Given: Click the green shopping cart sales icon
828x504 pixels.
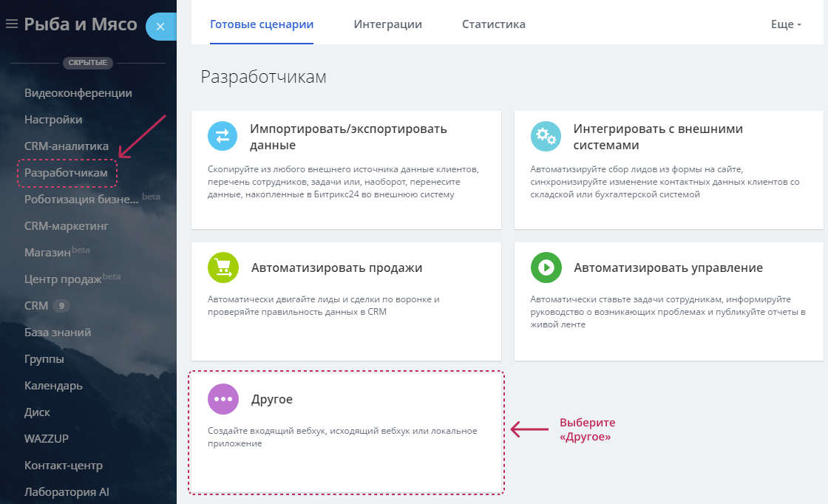Looking at the screenshot, I should pos(223,268).
